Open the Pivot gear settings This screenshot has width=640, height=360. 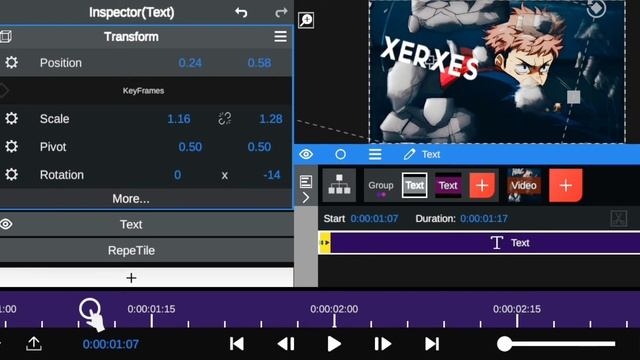pos(11,147)
